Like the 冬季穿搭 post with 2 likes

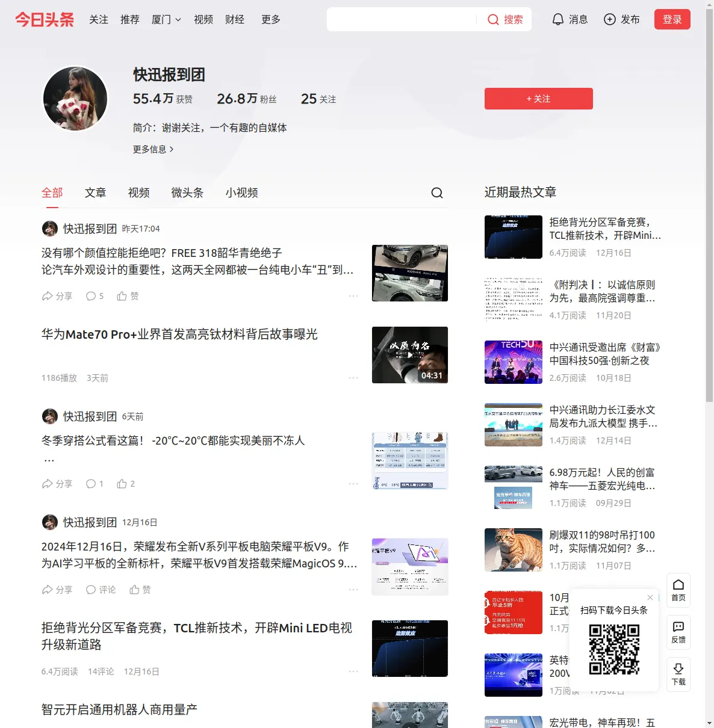126,484
